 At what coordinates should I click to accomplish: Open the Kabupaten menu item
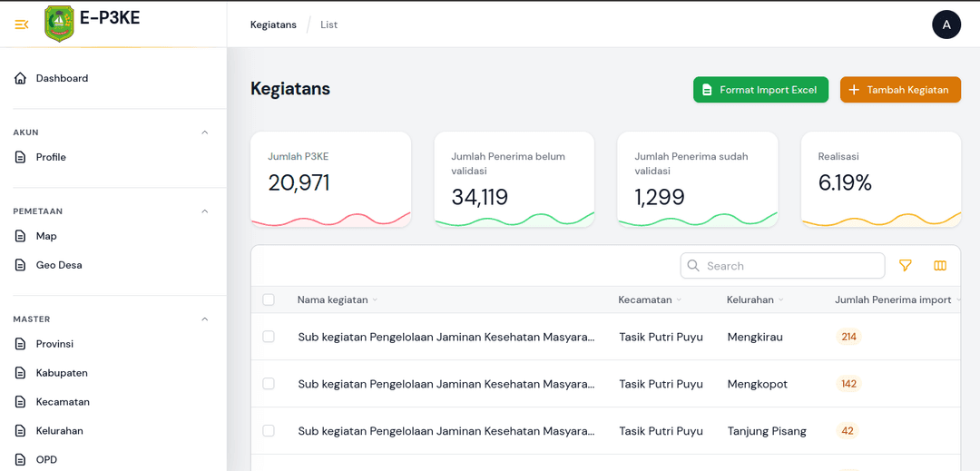pyautogui.click(x=62, y=373)
